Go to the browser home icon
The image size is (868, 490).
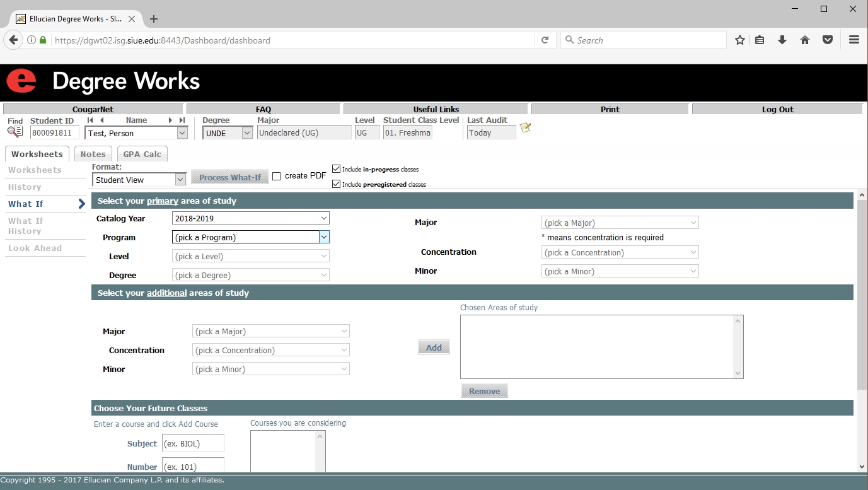pos(805,40)
